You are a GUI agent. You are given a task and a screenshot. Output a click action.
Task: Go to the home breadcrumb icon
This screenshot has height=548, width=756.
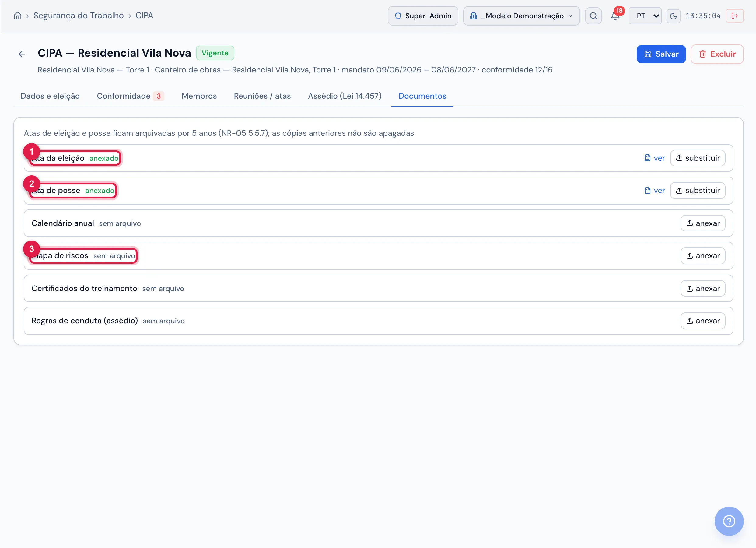click(x=18, y=16)
